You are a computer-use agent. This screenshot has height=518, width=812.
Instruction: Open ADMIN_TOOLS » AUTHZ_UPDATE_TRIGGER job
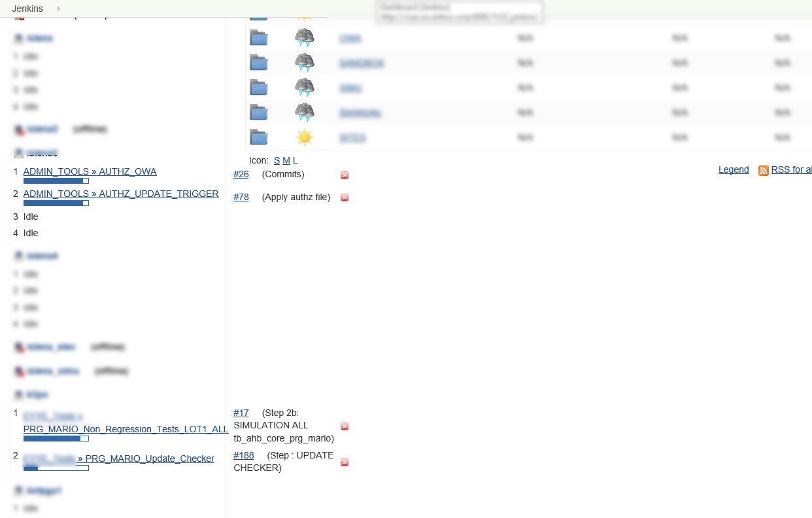[121, 194]
